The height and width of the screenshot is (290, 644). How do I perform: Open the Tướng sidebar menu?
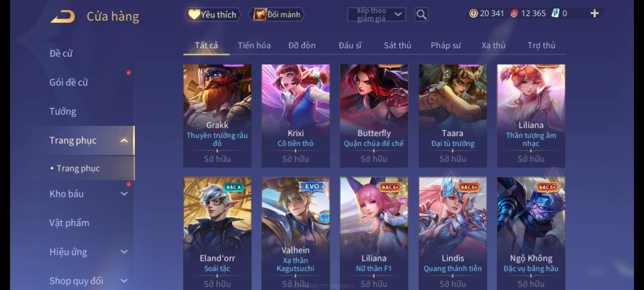tap(63, 111)
